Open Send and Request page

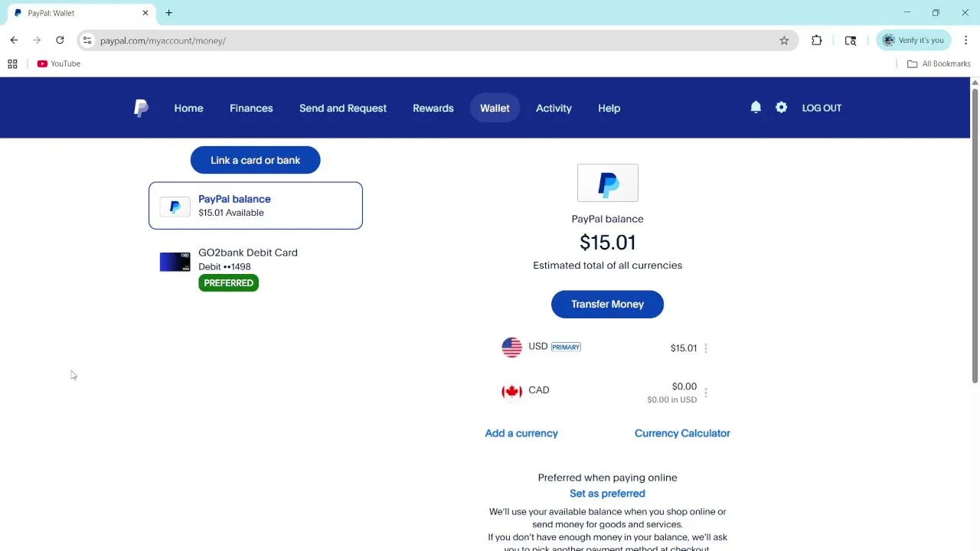[343, 108]
